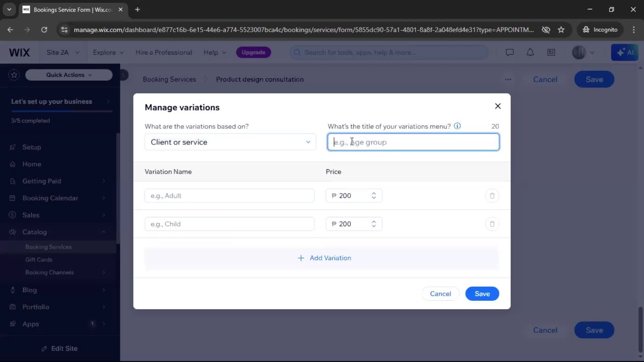Click Edit Site in sidebar
644x362 pixels.
point(60,349)
